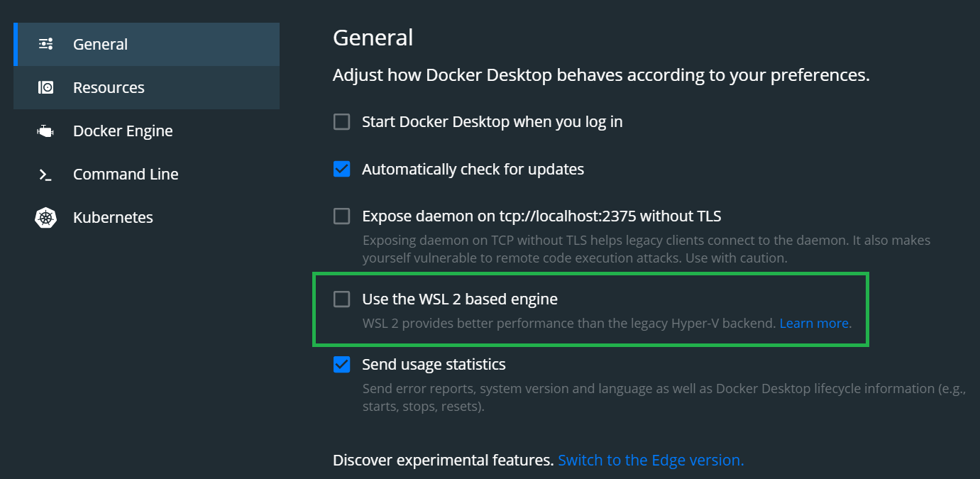The image size is (980, 479).
Task: Click Switch to the Edge version
Action: (x=650, y=460)
